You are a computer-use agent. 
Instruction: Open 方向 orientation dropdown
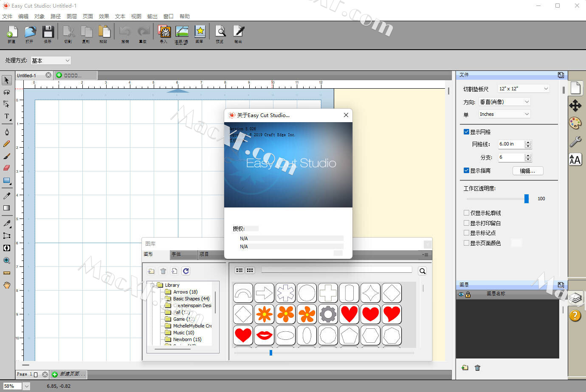pos(504,102)
